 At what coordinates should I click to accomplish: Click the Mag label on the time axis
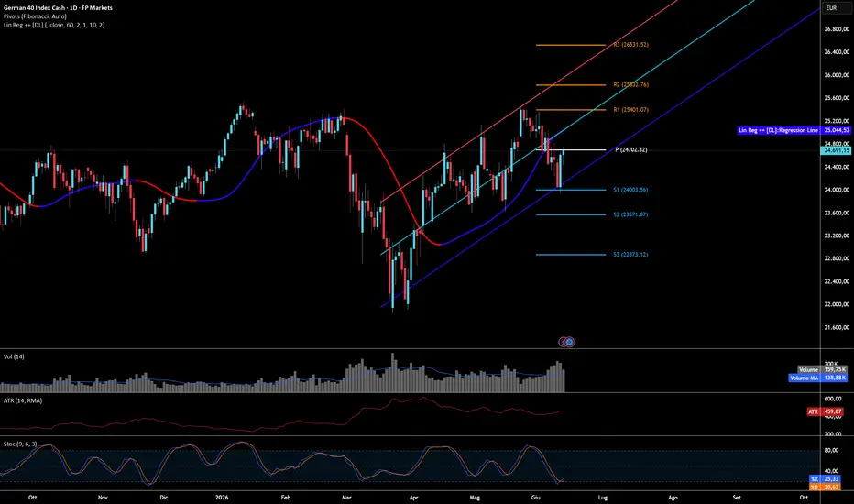click(475, 498)
